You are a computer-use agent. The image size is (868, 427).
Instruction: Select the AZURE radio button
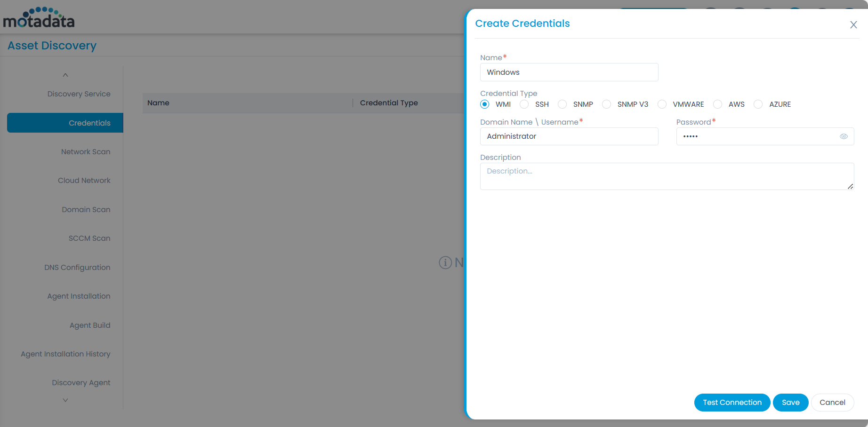[758, 104]
